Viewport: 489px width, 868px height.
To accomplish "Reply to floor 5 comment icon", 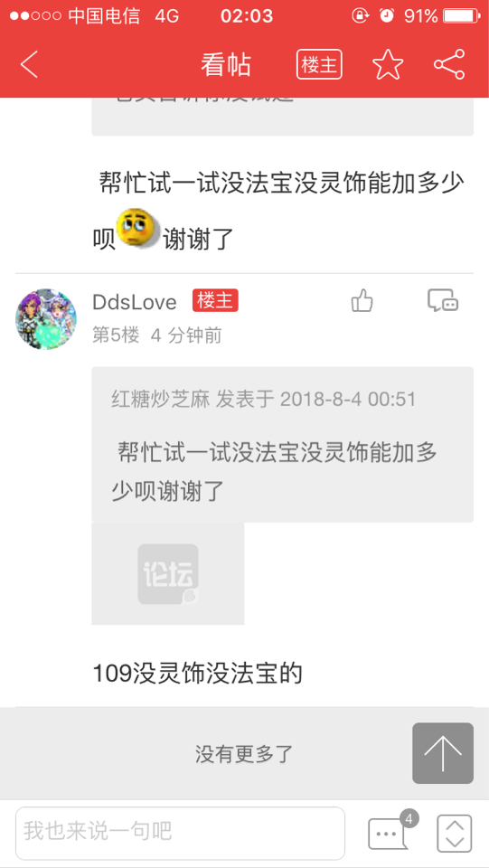I will [443, 300].
